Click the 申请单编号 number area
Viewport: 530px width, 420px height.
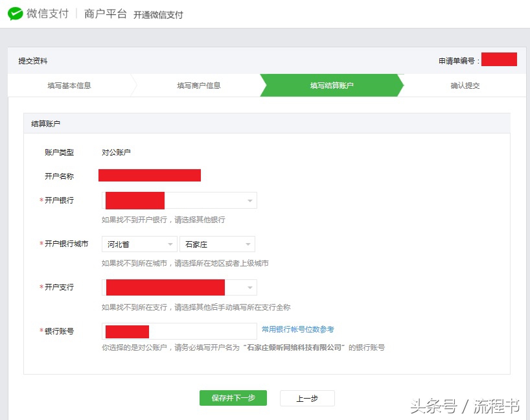[x=500, y=59]
